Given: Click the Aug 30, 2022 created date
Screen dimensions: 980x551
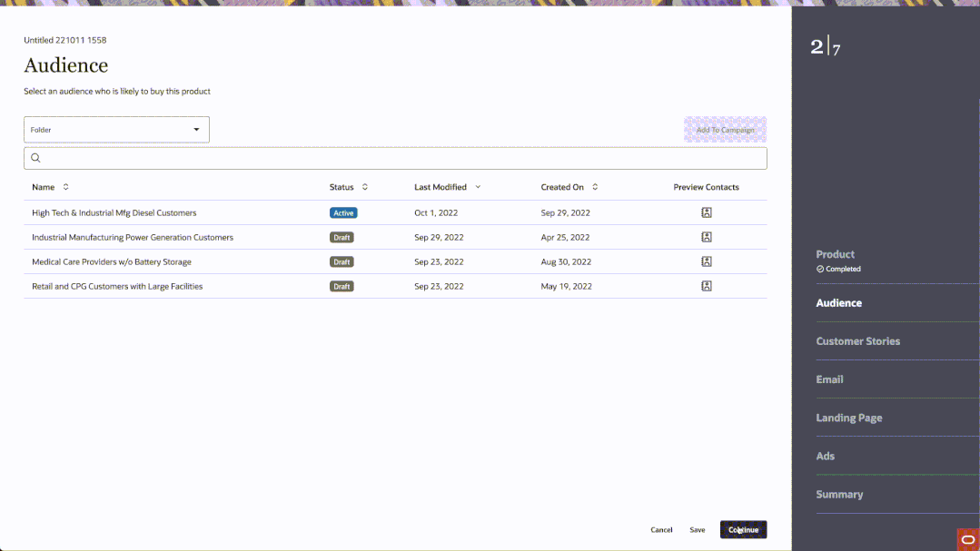Looking at the screenshot, I should point(566,261).
